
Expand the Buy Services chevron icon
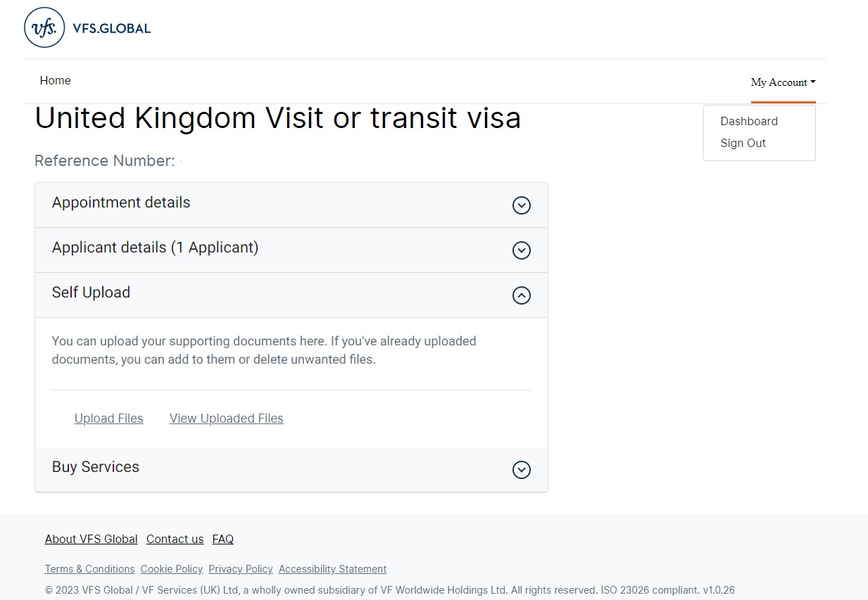[x=521, y=470]
